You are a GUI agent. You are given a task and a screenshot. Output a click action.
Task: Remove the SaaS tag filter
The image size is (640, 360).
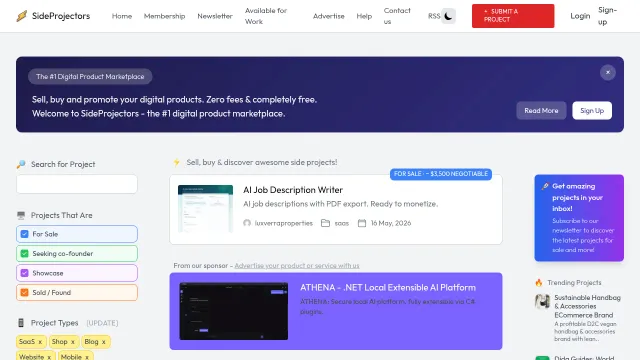pos(40,342)
